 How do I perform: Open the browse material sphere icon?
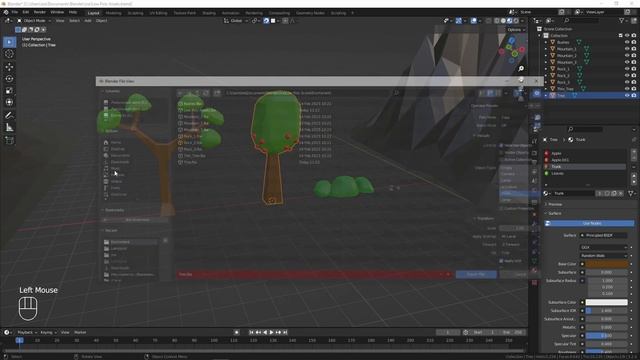(547, 193)
